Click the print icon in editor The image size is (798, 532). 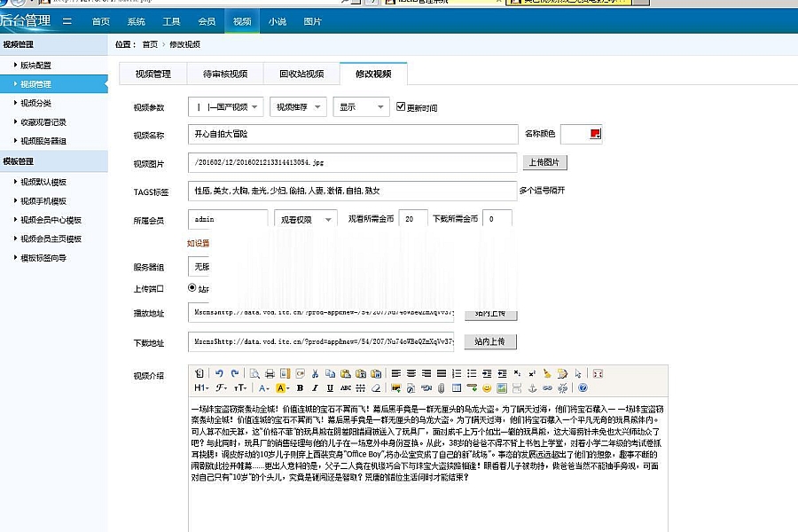[270, 373]
